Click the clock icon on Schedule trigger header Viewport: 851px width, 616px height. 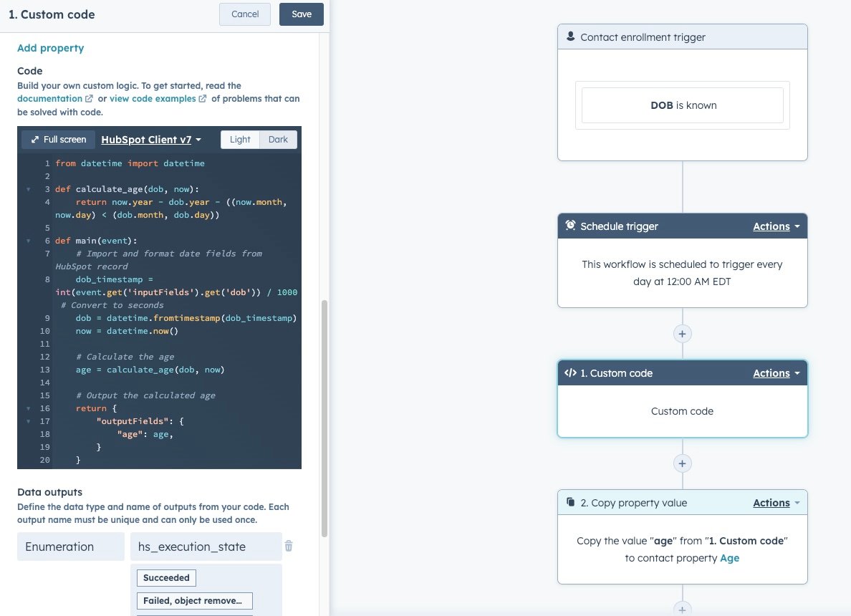coord(569,226)
